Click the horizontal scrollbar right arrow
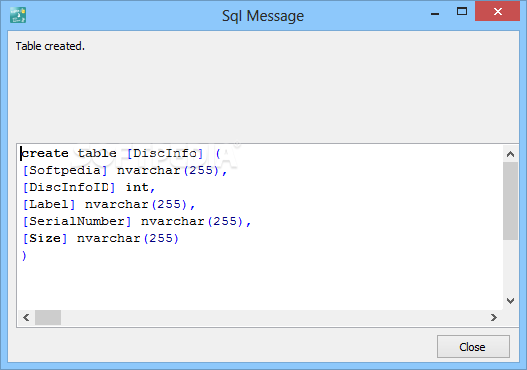527x370 pixels. click(493, 317)
